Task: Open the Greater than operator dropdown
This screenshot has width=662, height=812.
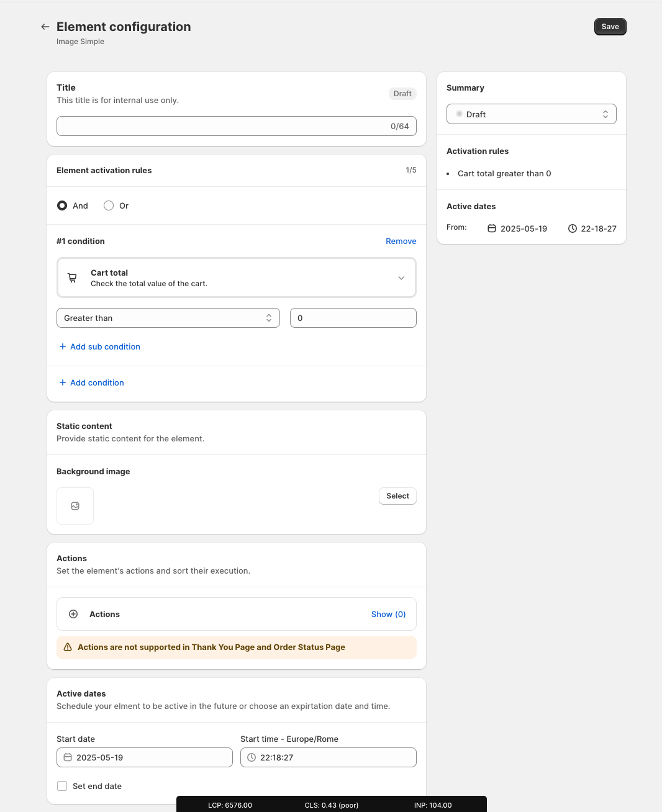Action: (168, 318)
